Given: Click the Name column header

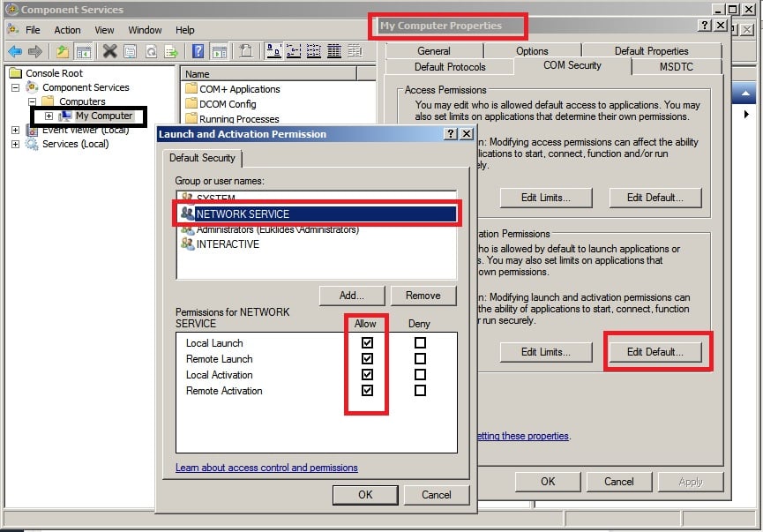Looking at the screenshot, I should coord(269,74).
